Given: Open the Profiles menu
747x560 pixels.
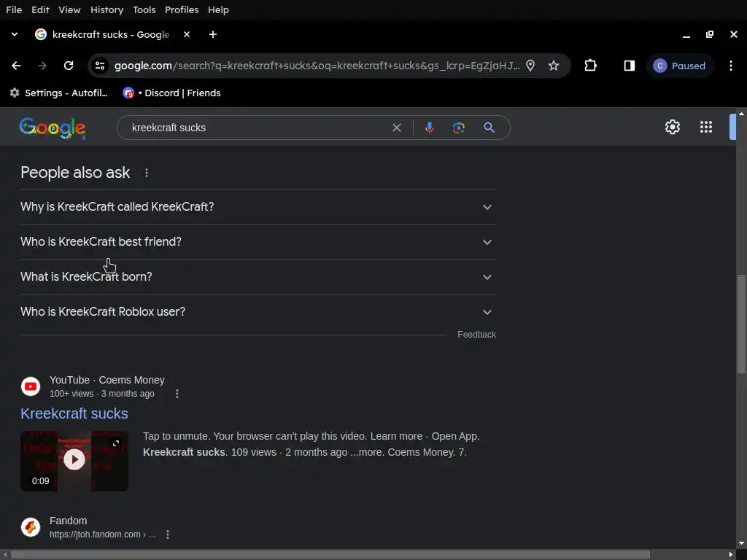Looking at the screenshot, I should 182,9.
